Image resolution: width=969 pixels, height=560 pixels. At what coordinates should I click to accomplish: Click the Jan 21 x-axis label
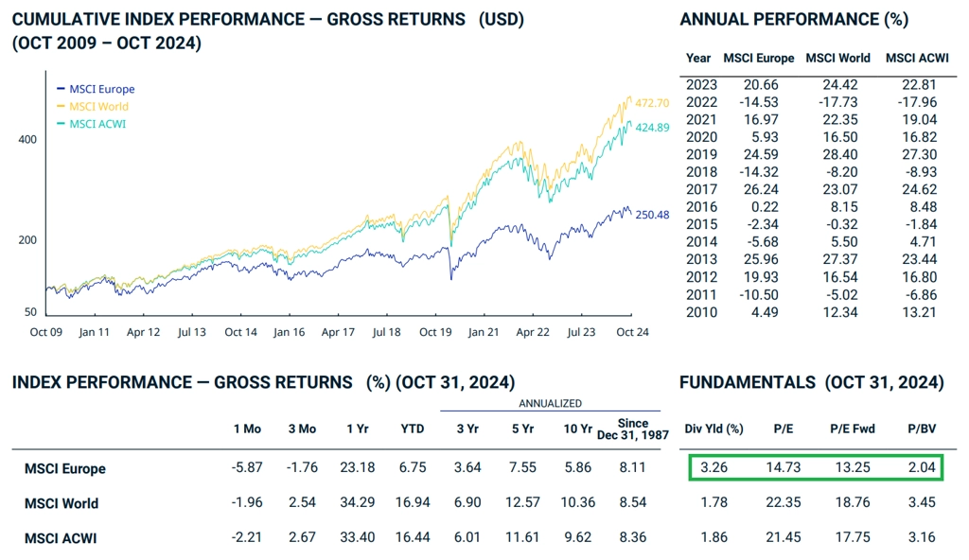point(484,333)
